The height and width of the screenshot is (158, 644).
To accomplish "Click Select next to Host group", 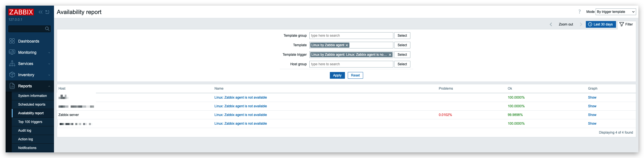I will (x=402, y=64).
